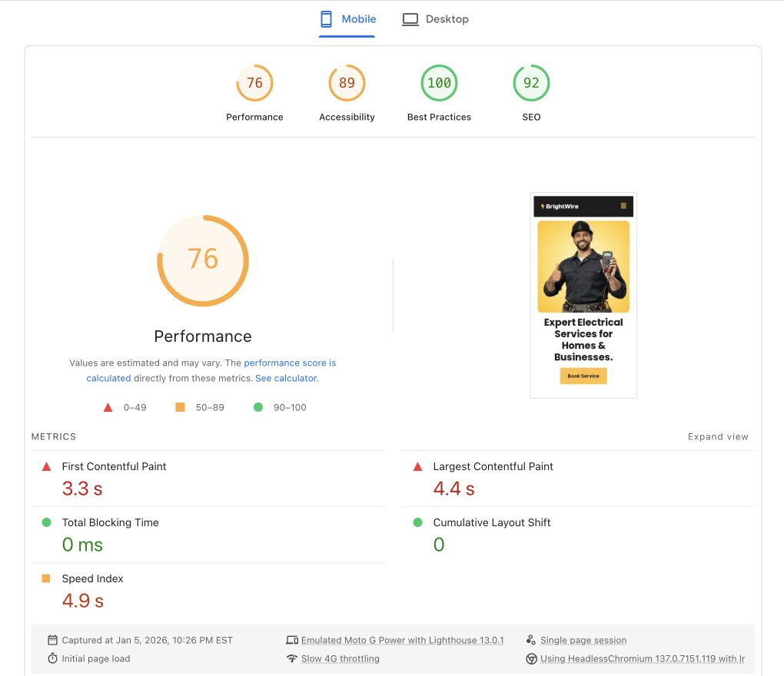Click the clock icon next to Initial page load

click(51, 658)
